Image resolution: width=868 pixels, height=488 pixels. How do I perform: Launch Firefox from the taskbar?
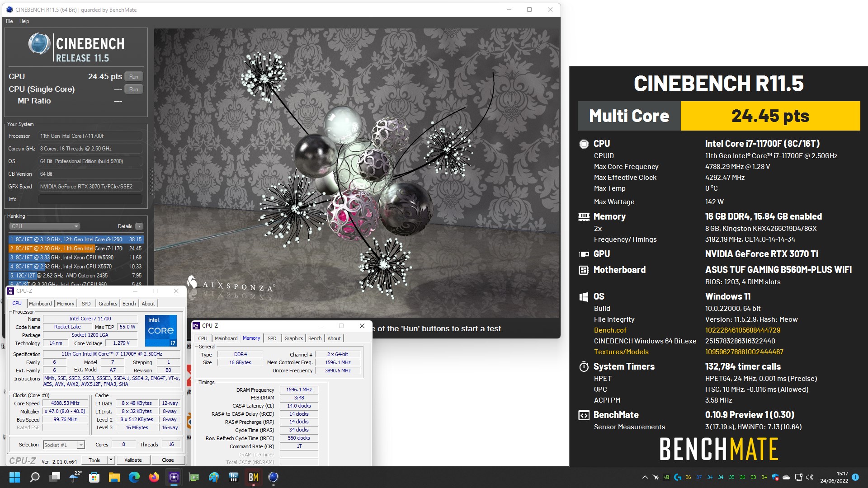coord(154,477)
